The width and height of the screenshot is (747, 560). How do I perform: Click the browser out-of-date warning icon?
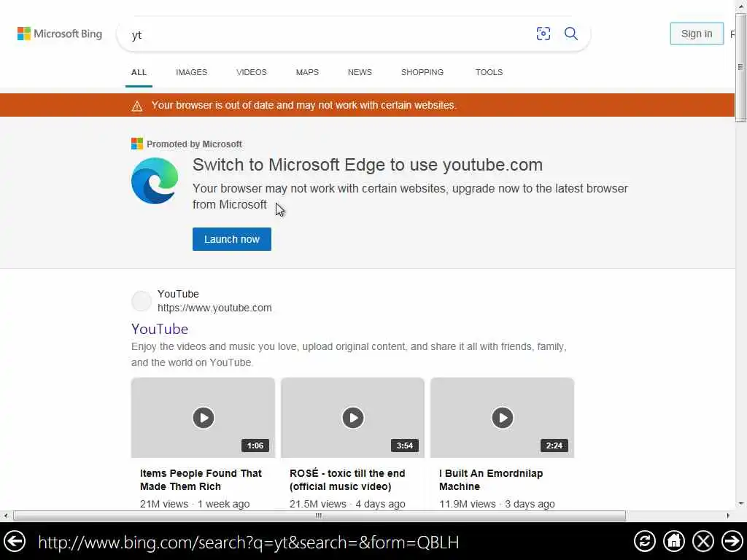click(x=137, y=106)
